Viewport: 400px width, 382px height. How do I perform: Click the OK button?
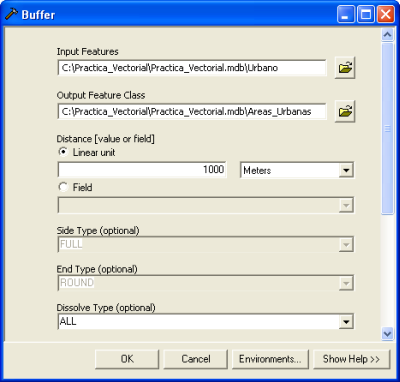pos(127,359)
